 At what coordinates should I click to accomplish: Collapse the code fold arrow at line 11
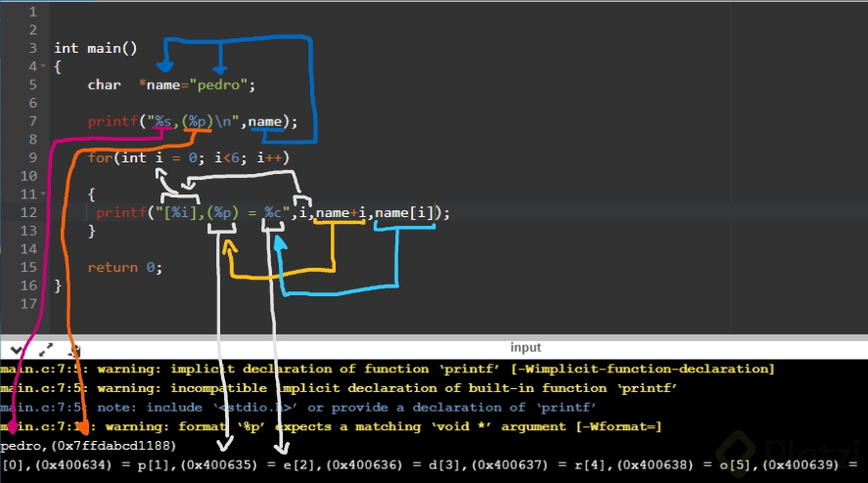[43, 195]
